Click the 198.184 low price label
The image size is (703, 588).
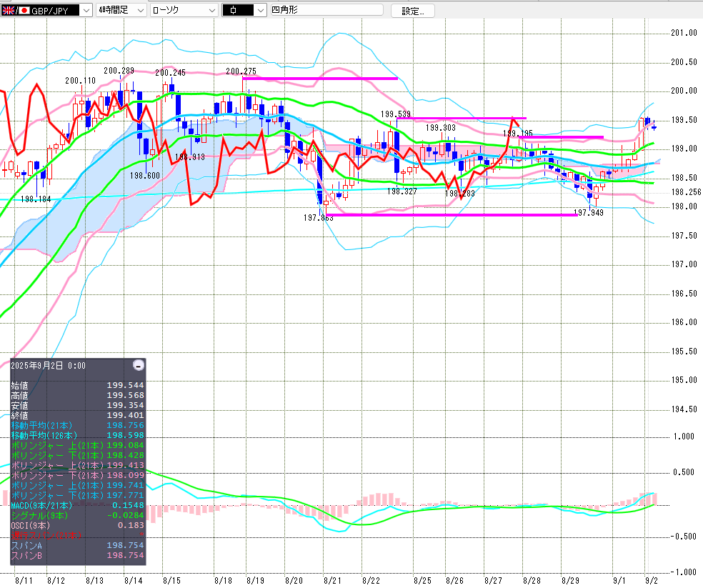tap(36, 199)
